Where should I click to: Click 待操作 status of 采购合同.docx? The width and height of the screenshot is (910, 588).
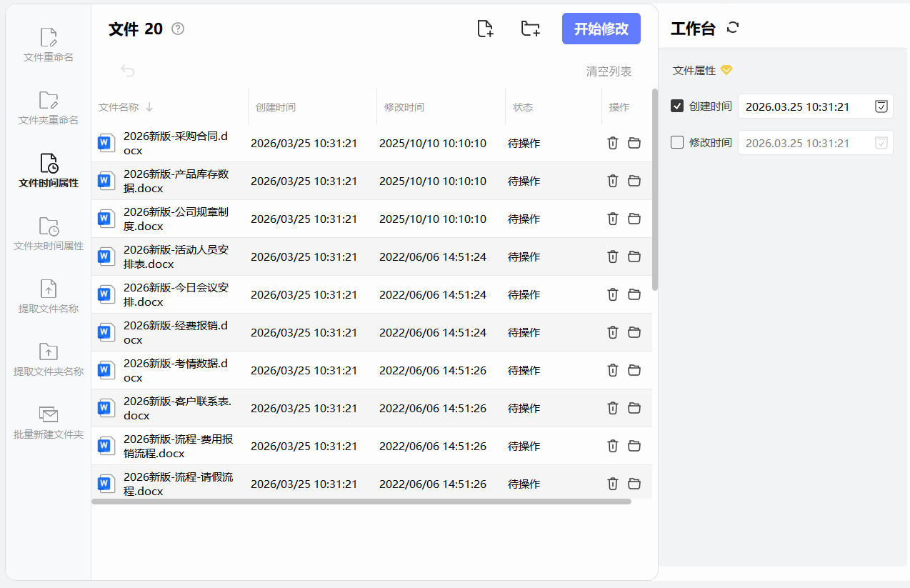coord(524,143)
